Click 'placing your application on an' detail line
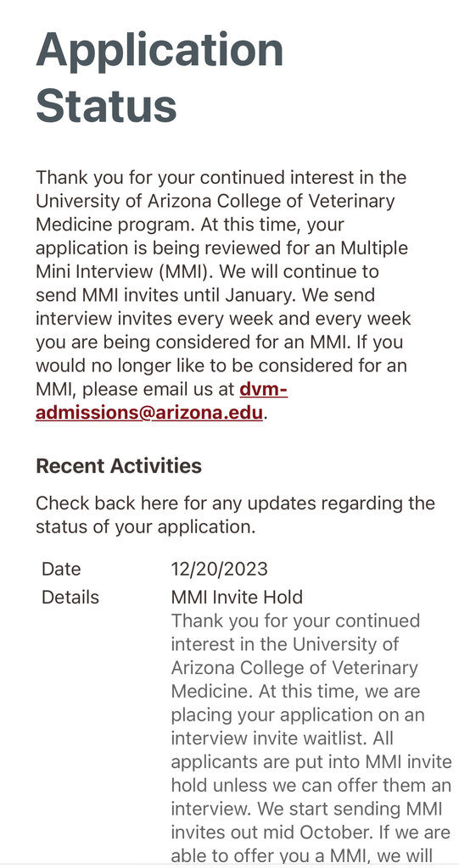 pyautogui.click(x=298, y=715)
